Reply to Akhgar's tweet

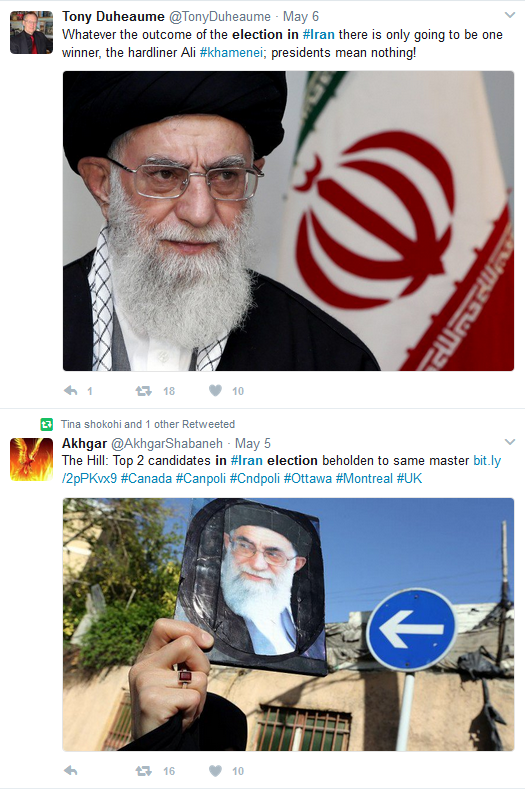(71, 770)
